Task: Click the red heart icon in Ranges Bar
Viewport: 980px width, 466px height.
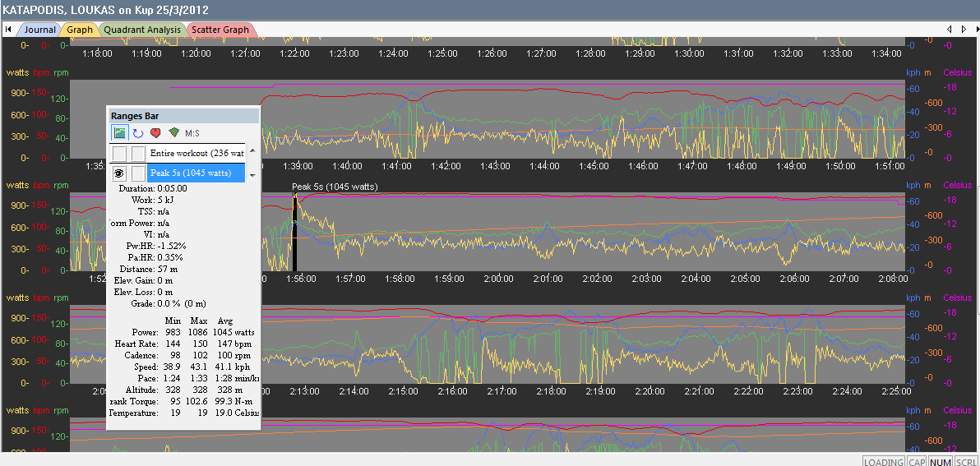Action: (x=155, y=132)
